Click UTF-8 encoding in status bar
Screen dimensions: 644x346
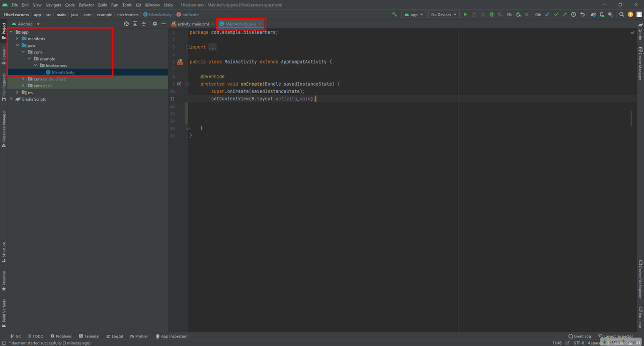point(579,343)
